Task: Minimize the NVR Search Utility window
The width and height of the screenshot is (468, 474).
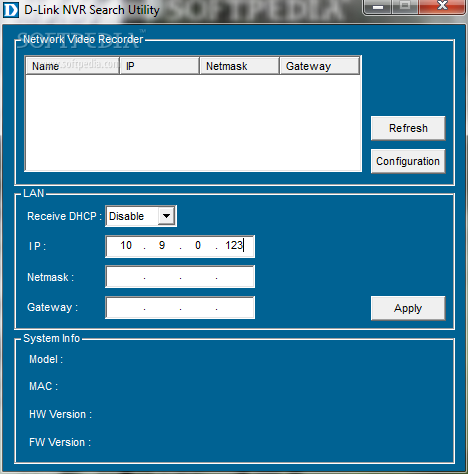Action: [378, 7]
